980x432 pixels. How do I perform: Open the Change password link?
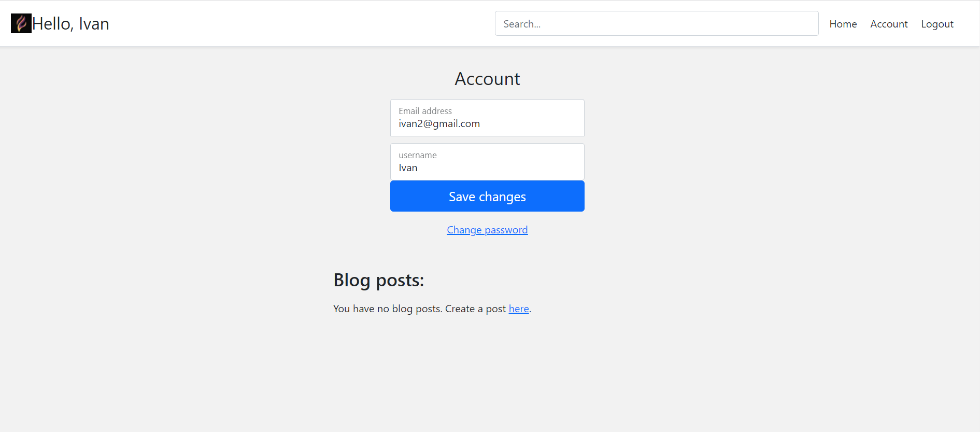487,230
